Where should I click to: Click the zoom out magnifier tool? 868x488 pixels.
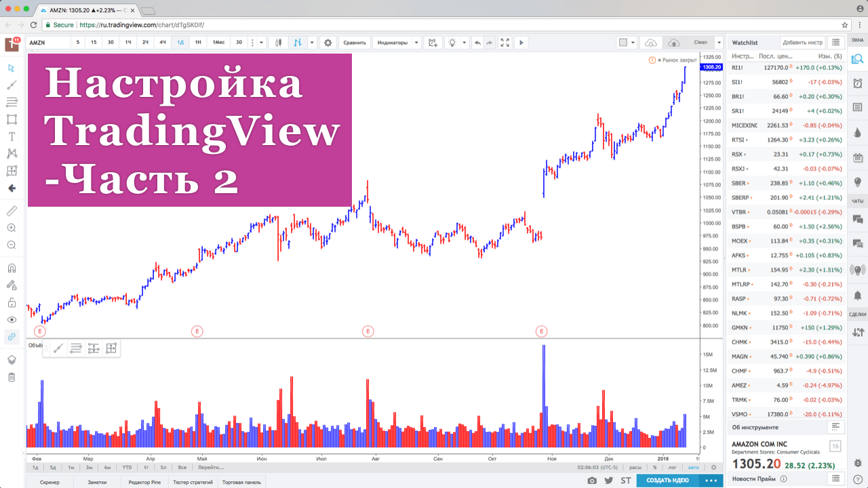pyautogui.click(x=12, y=245)
